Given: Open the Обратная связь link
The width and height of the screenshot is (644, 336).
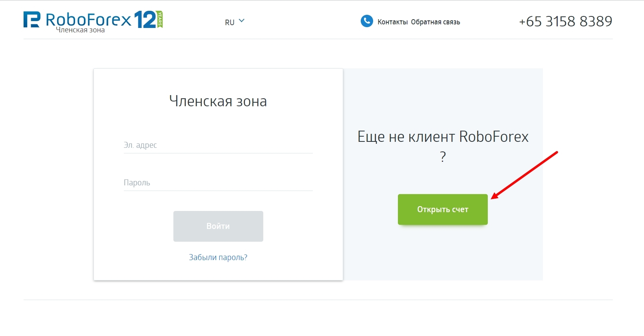Looking at the screenshot, I should 435,22.
